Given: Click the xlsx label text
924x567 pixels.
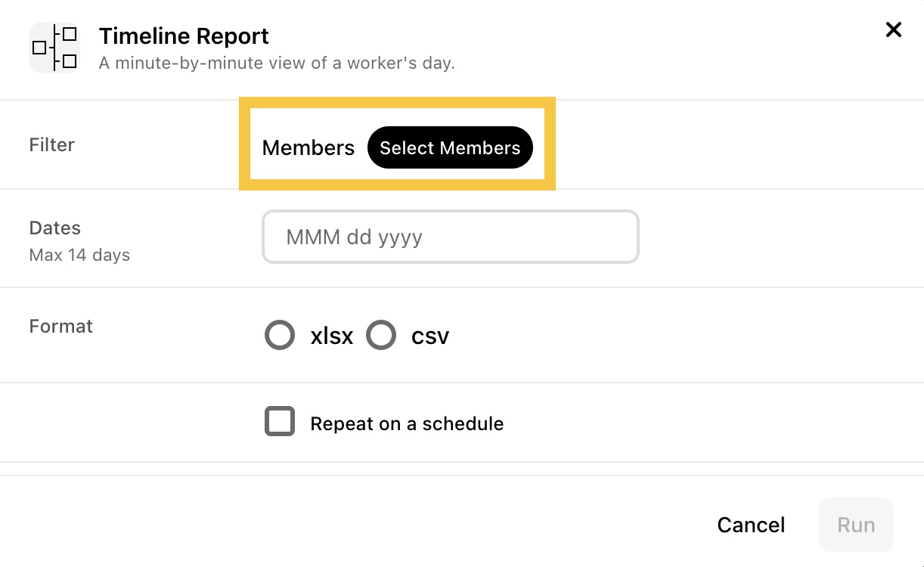Looking at the screenshot, I should click(x=332, y=336).
